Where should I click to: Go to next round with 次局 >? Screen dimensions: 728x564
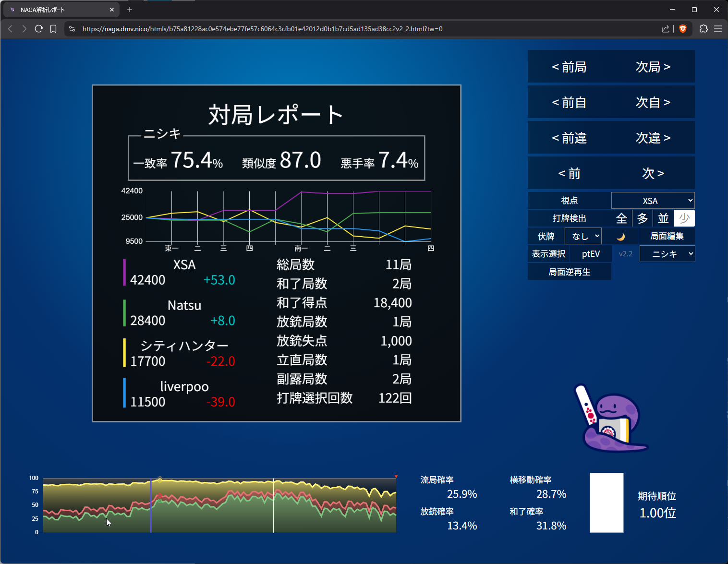click(x=653, y=67)
